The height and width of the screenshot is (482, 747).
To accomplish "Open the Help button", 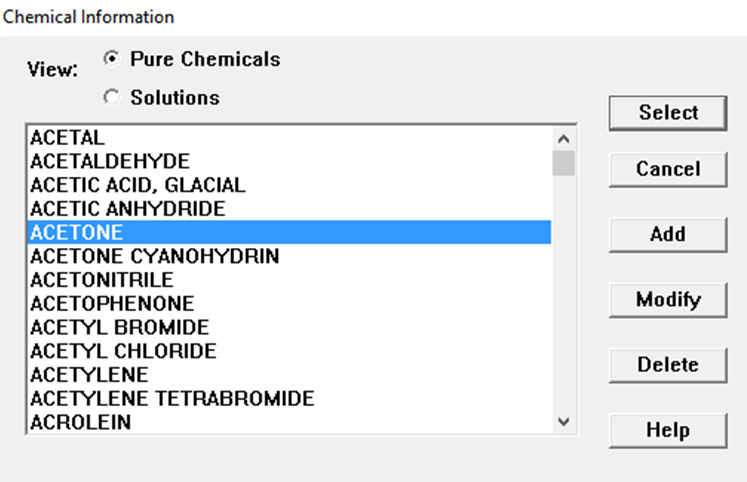I will click(668, 431).
